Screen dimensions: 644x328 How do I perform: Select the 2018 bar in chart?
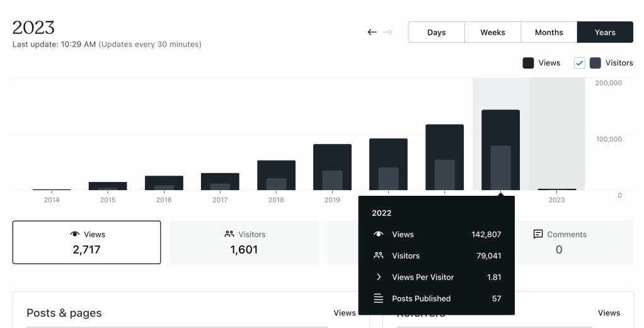click(276, 175)
